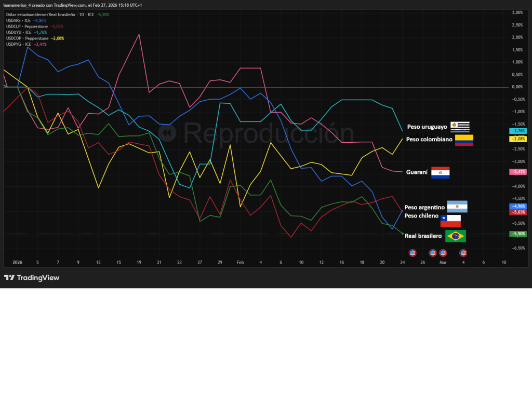Click the yellow -2,08% price axis label
This screenshot has width=532, height=410.
coord(518,139)
